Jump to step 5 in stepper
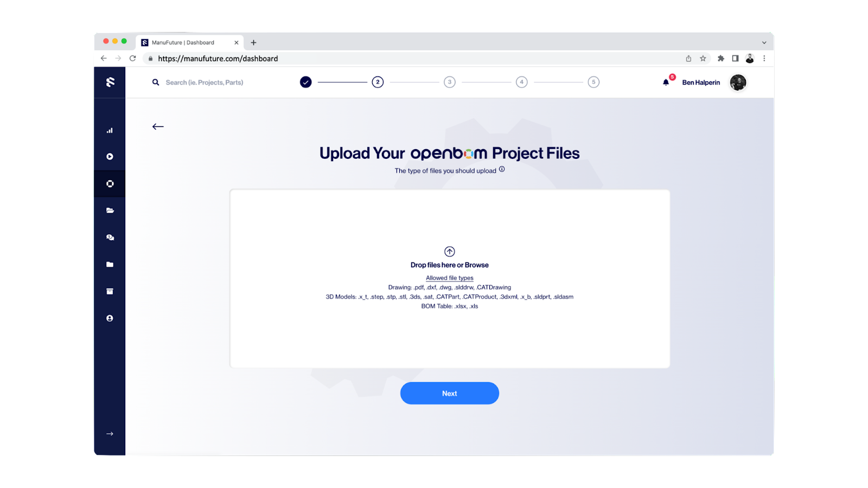 point(593,82)
